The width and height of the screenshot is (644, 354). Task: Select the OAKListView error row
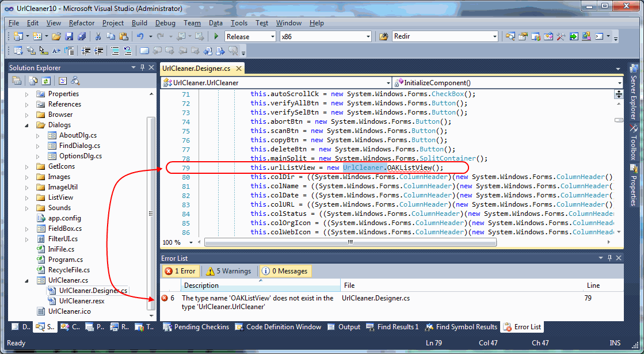pos(392,303)
